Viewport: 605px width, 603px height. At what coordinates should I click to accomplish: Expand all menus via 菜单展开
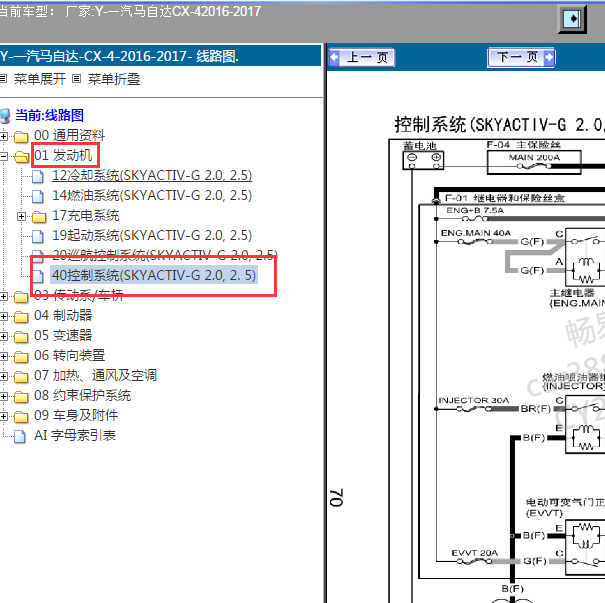(x=39, y=79)
